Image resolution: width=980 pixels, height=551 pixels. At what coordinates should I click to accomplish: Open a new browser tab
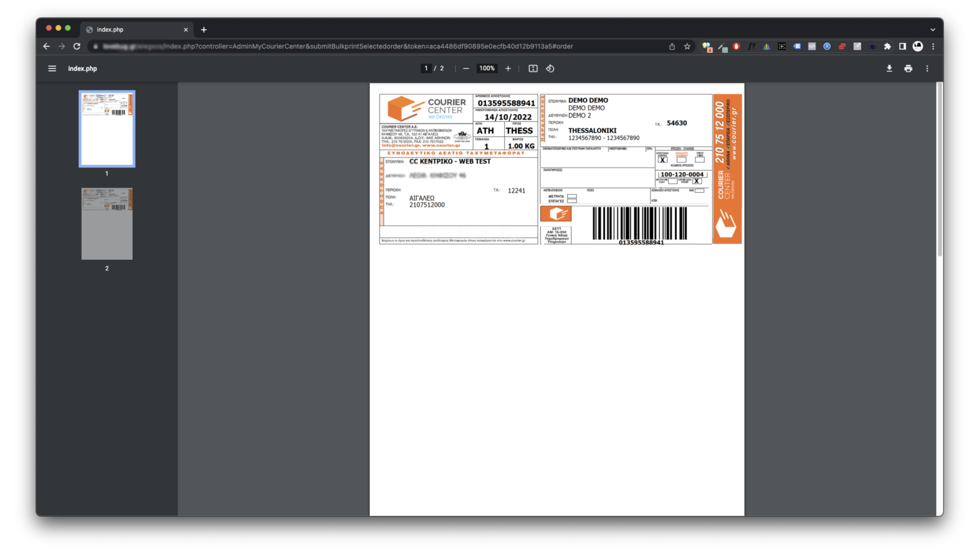point(204,30)
